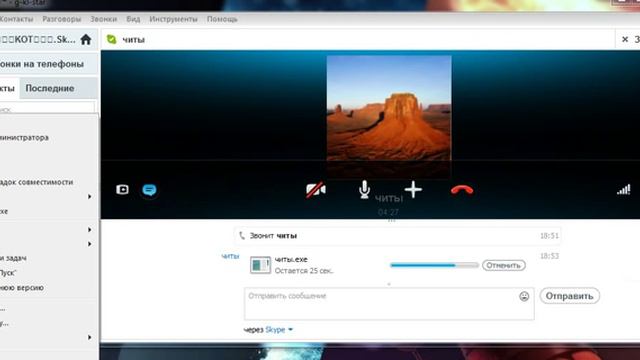Toggle the contact list sidebar icon
The image size is (640, 360).
point(122,189)
